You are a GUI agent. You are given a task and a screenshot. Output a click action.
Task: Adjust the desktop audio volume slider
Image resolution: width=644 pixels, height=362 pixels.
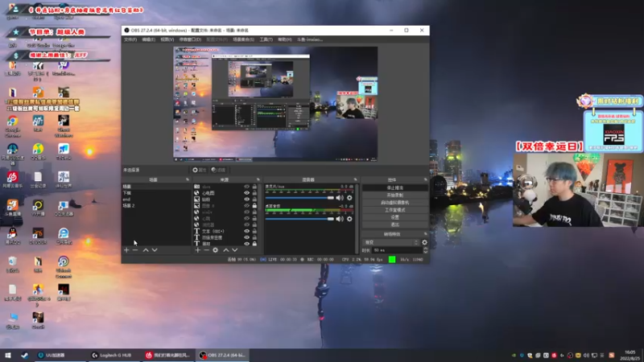(299, 219)
